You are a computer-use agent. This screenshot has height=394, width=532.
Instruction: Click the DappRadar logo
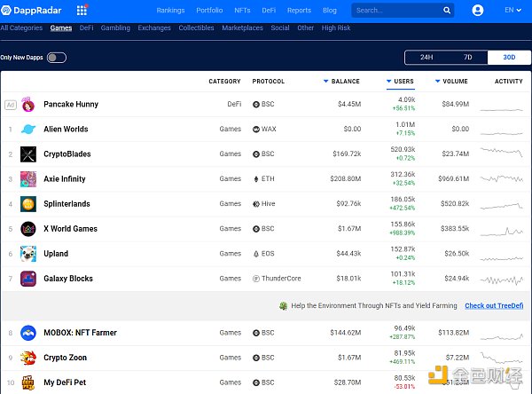click(35, 11)
